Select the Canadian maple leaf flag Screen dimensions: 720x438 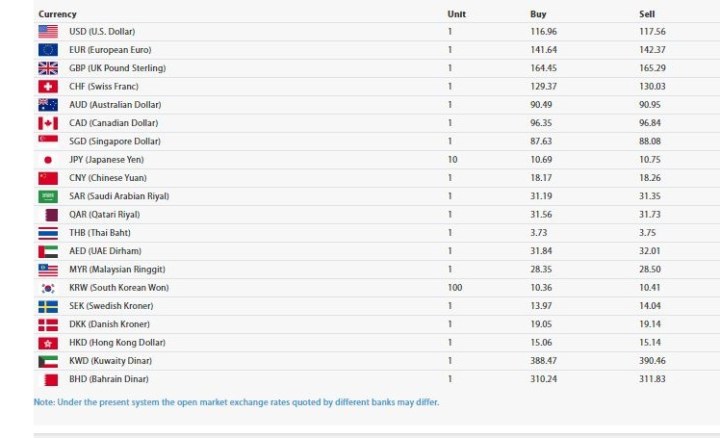coord(48,123)
